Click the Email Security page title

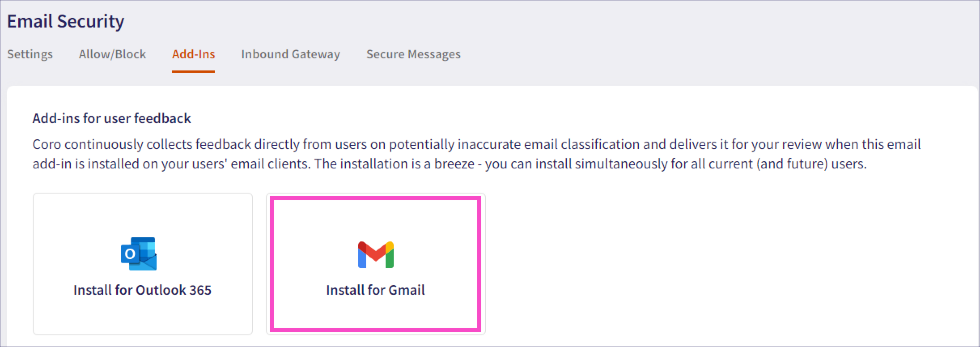65,21
